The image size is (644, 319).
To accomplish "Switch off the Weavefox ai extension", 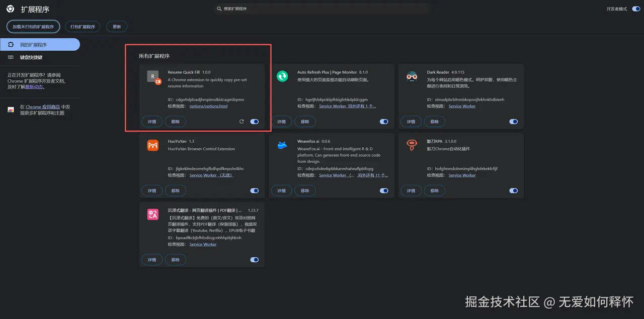I will pos(384,190).
